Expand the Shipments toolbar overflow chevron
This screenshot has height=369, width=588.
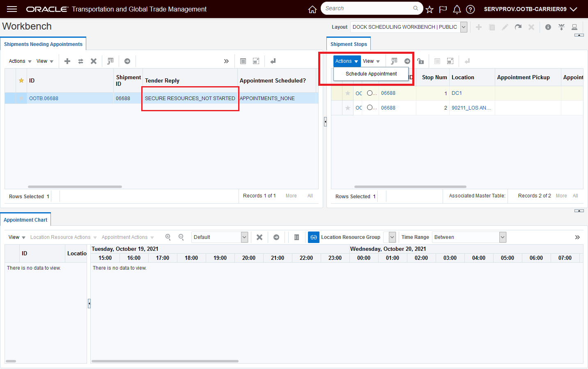226,61
